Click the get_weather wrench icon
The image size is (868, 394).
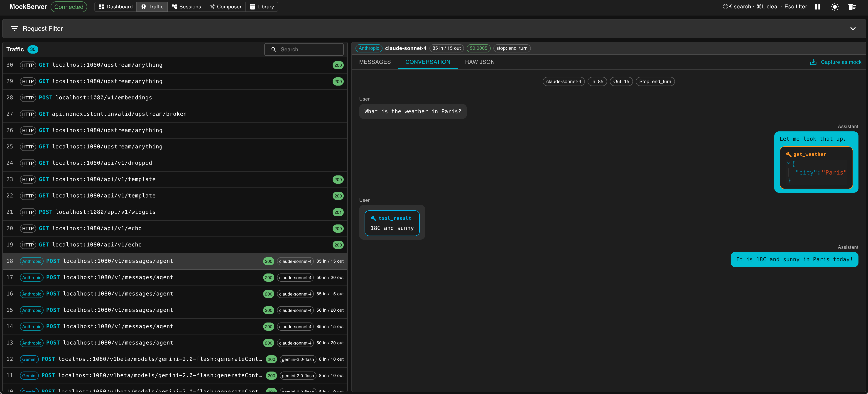pos(788,154)
